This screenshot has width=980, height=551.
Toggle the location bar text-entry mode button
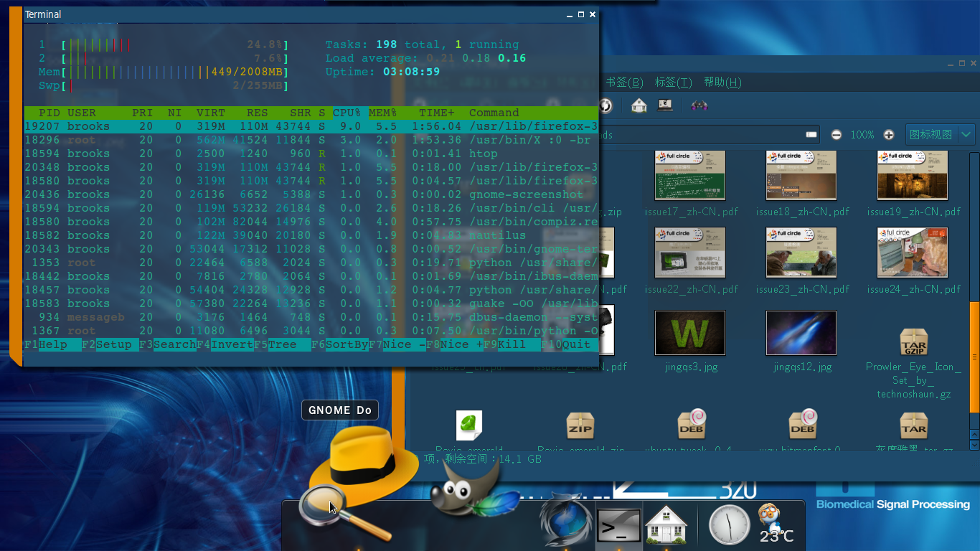811,135
